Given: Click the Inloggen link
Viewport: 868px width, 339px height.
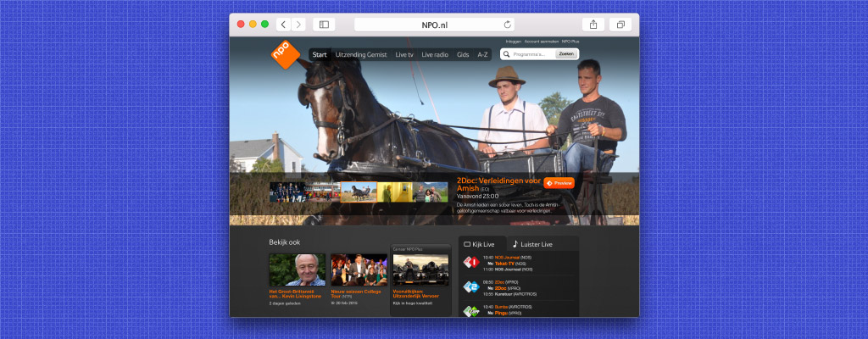Looking at the screenshot, I should coord(513,42).
